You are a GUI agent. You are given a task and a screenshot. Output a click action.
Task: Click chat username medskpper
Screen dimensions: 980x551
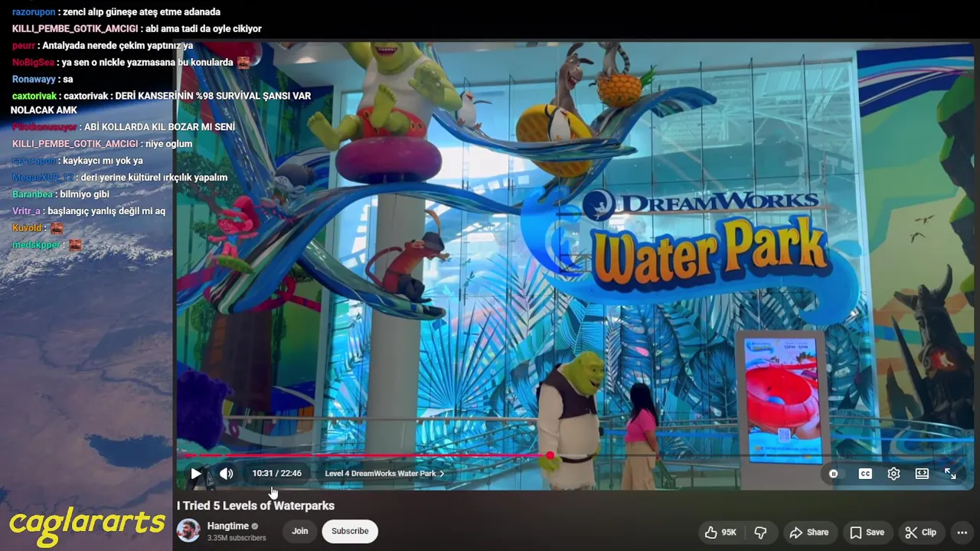pyautogui.click(x=37, y=245)
